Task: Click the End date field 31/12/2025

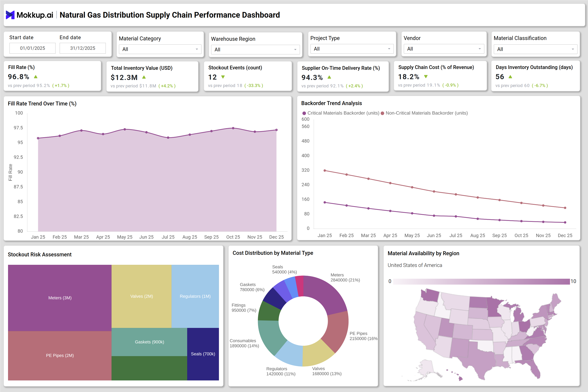Action: (83, 48)
